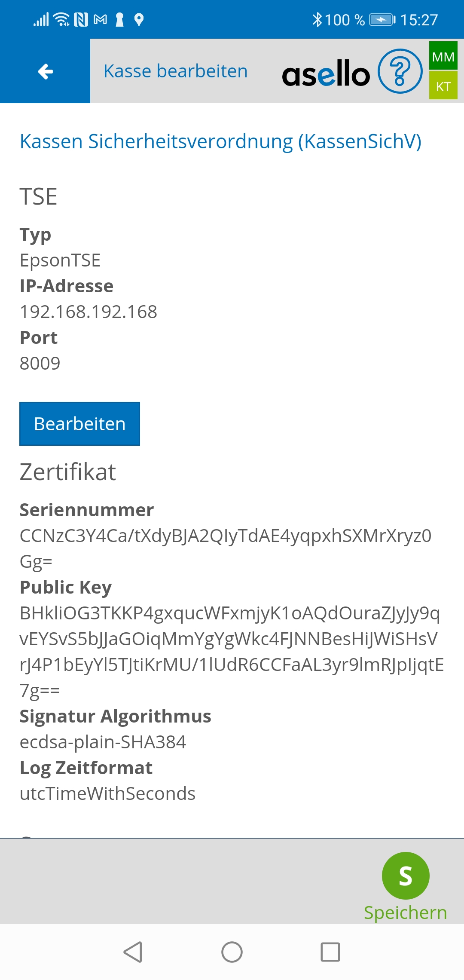Tap the Kasse bearbeiten title
The width and height of the screenshot is (464, 980).
coord(176,71)
